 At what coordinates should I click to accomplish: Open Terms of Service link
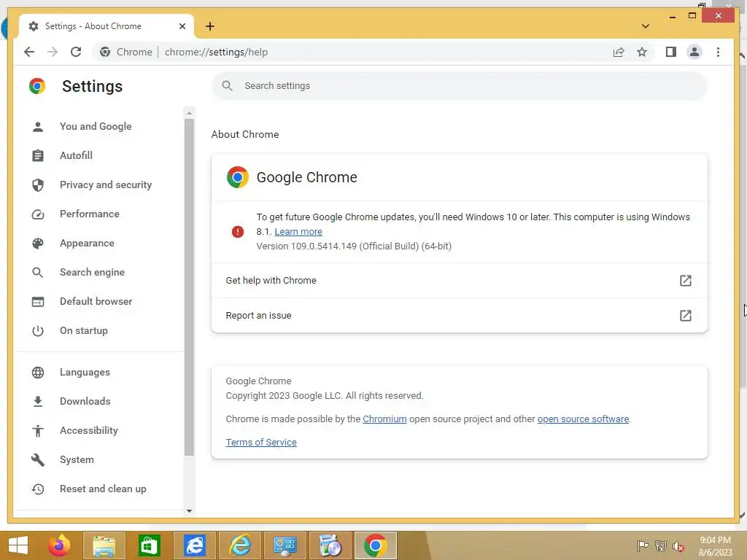click(x=261, y=443)
